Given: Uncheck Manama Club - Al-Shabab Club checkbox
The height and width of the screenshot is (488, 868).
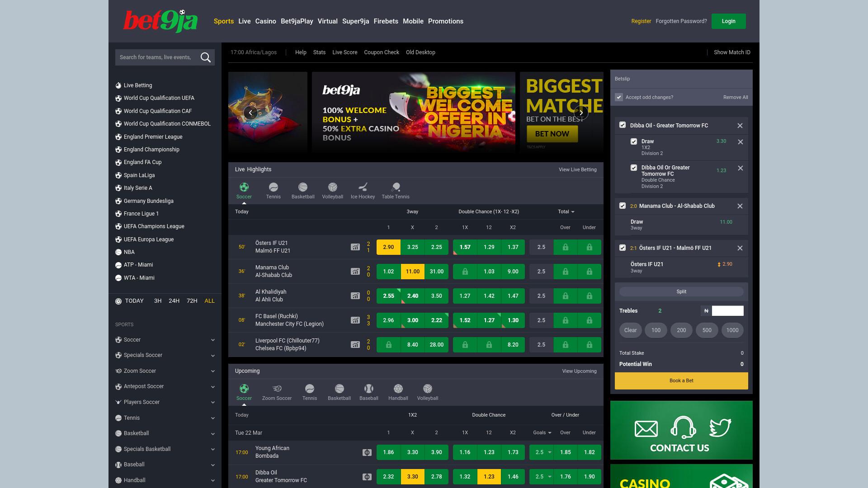Looking at the screenshot, I should pos(623,206).
